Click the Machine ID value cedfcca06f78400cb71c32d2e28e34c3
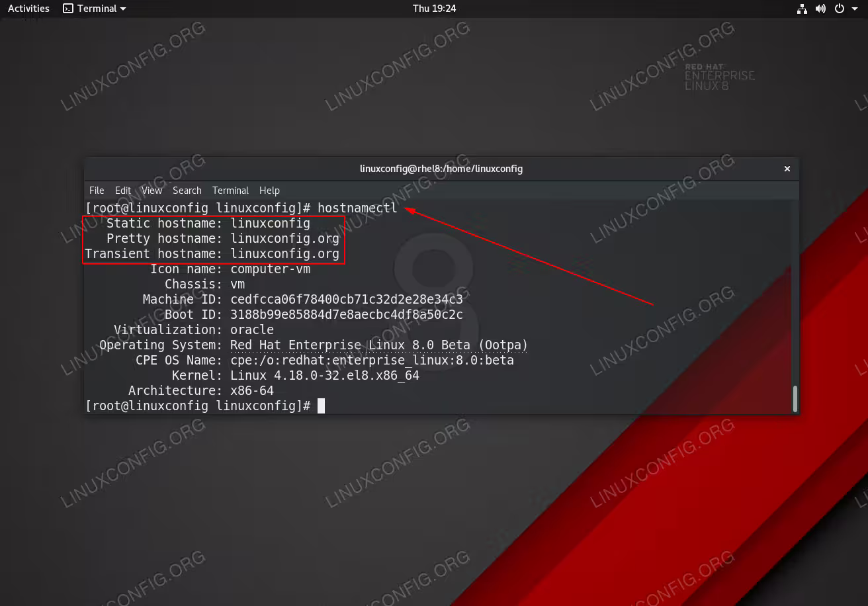The height and width of the screenshot is (606, 868). point(347,299)
